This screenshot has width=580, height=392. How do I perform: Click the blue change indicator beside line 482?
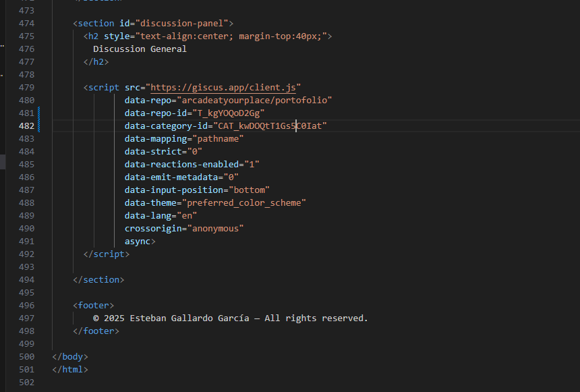(39, 125)
